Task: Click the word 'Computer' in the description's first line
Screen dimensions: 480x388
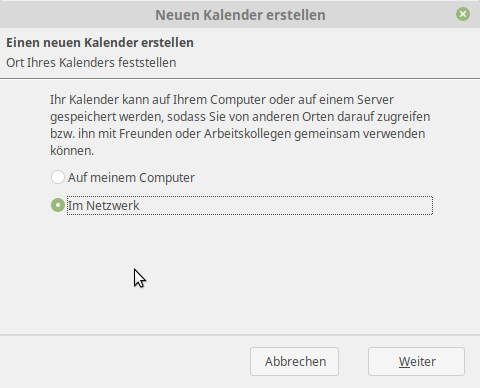Action: click(238, 100)
